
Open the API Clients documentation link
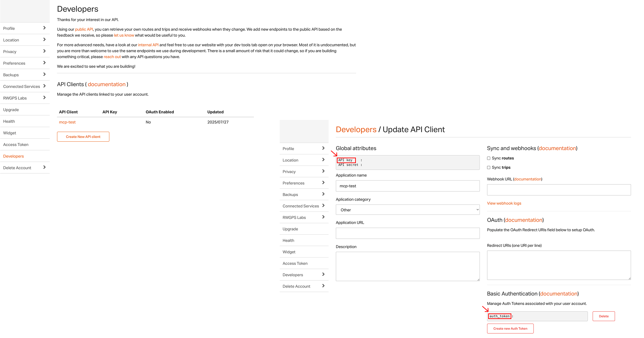click(107, 84)
